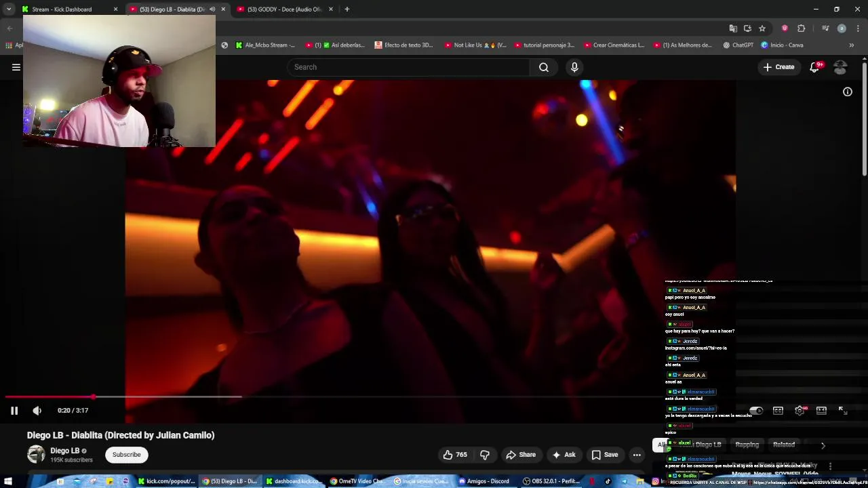Open the tab search dropdown arrow
Image resolution: width=868 pixels, height=488 pixels.
click(x=9, y=9)
